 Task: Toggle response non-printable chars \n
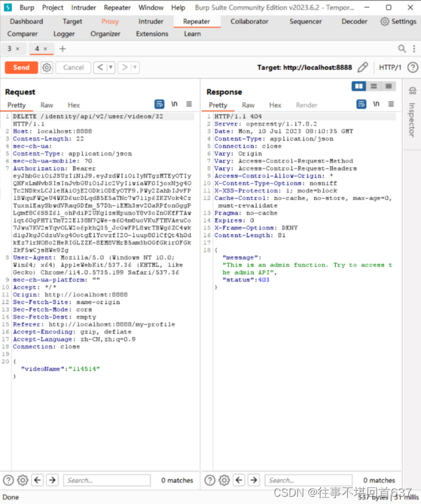(376, 104)
